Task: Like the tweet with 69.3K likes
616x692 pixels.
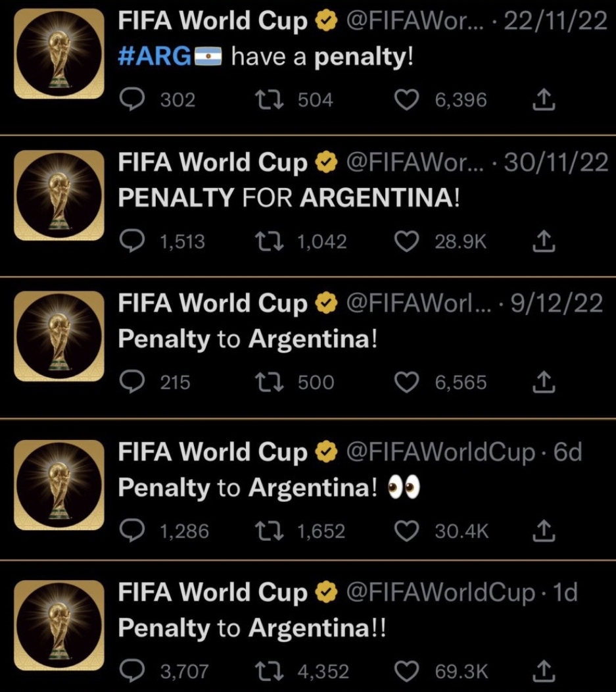Action: 406,671
